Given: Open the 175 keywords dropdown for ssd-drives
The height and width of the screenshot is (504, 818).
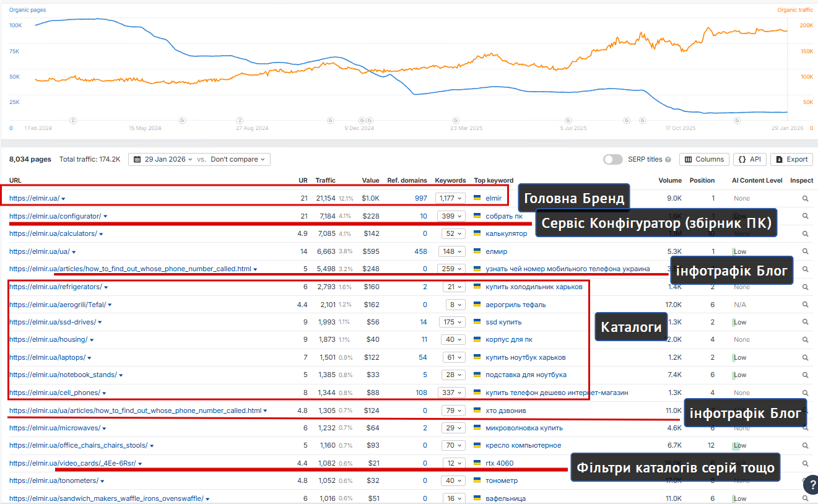Looking at the screenshot, I should click(x=453, y=322).
